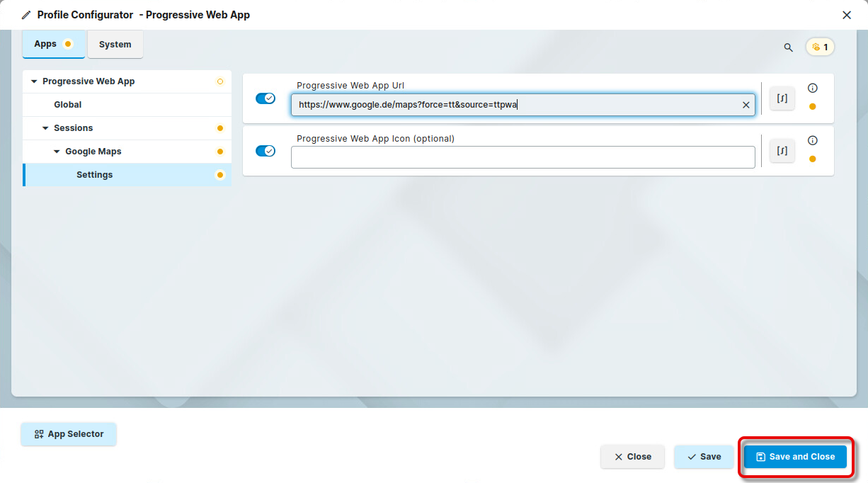This screenshot has width=868, height=483.
Task: Switch to the System tab
Action: click(115, 45)
